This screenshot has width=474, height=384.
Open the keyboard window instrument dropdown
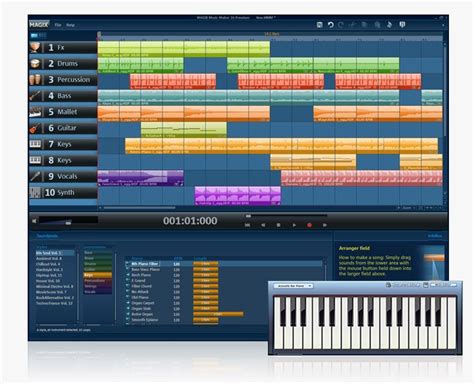(293, 286)
